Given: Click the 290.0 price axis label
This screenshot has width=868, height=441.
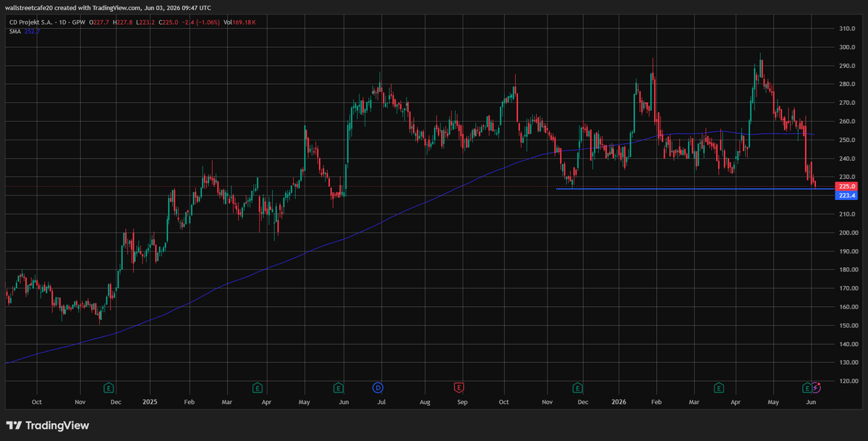Looking at the screenshot, I should [847, 66].
